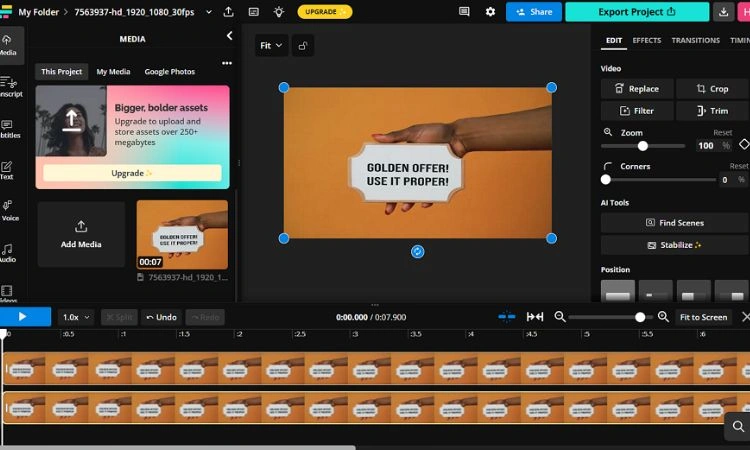Open the media panel more options dots

point(227,63)
